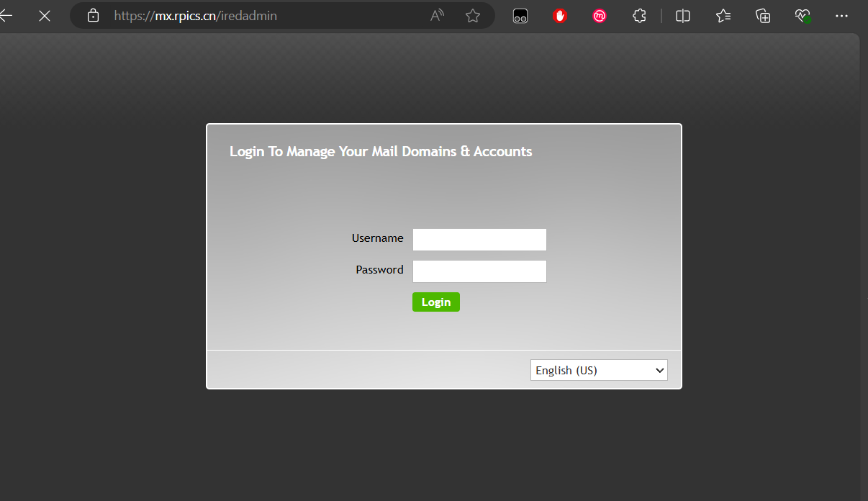Focus the Username input field

479,240
